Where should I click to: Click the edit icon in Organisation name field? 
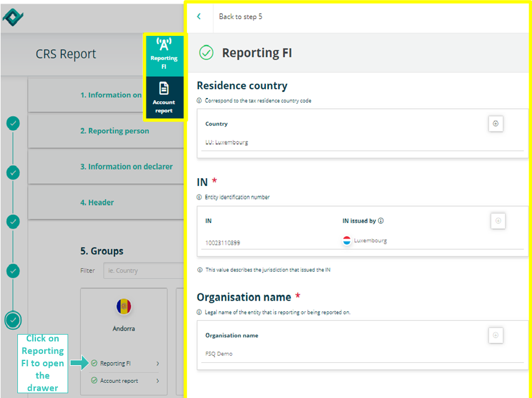495,335
